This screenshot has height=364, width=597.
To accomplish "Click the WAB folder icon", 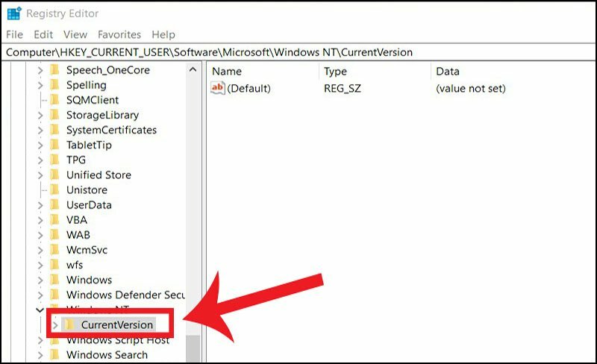I will coord(54,235).
